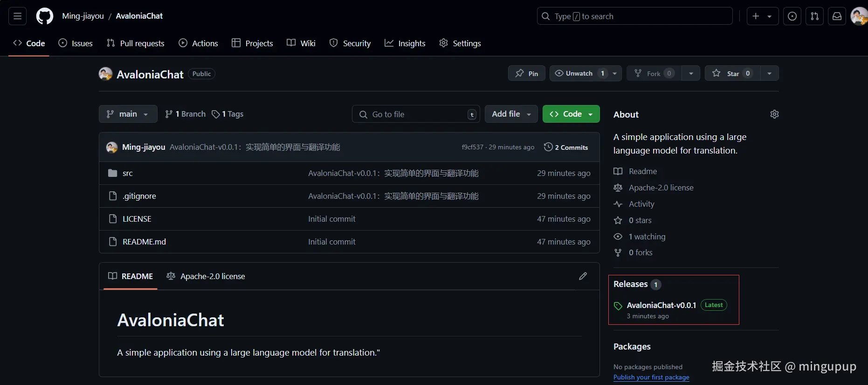Select the Apache-2.0 license tab
Viewport: 868px width, 385px height.
point(206,276)
